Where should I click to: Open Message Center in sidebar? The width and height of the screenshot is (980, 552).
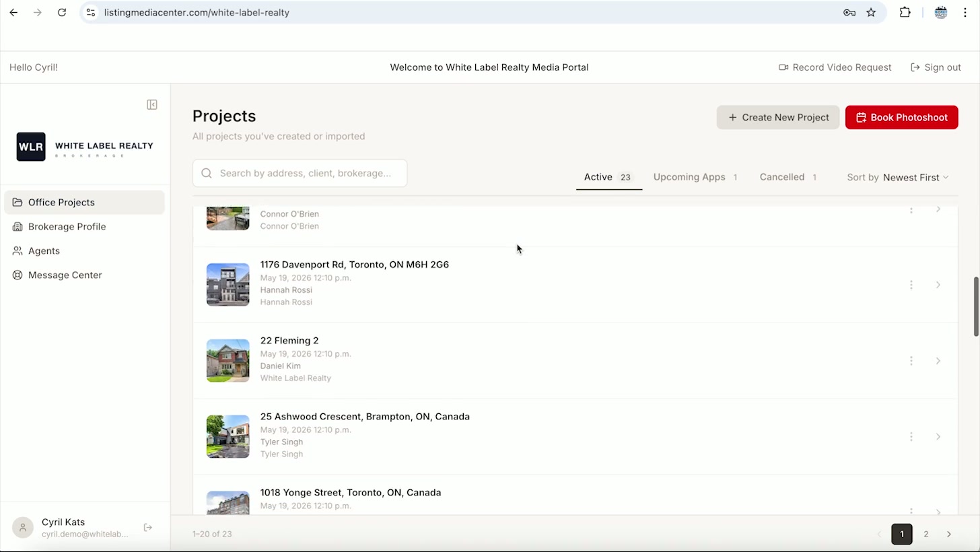(84, 275)
